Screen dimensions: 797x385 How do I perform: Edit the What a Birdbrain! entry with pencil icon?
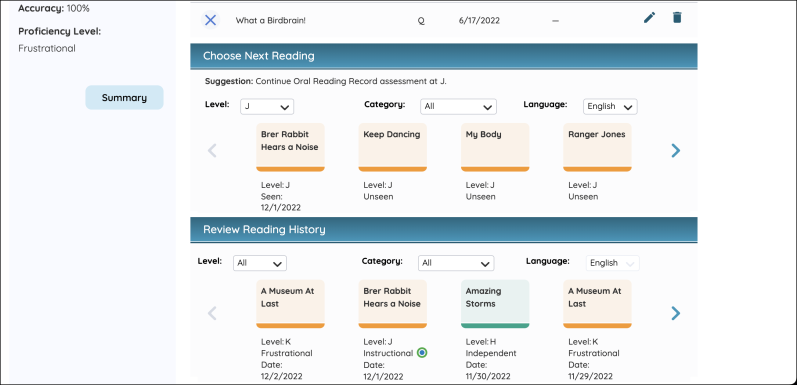[650, 18]
